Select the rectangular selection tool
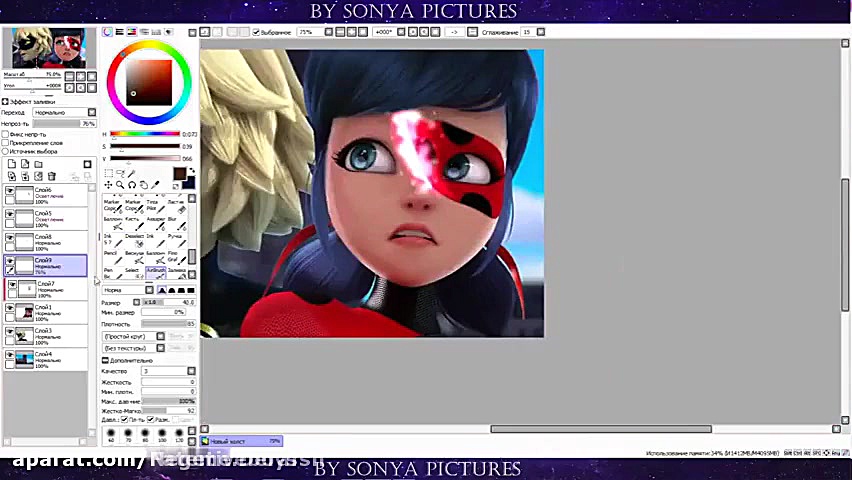Screen dimensions: 852x480 tap(108, 173)
